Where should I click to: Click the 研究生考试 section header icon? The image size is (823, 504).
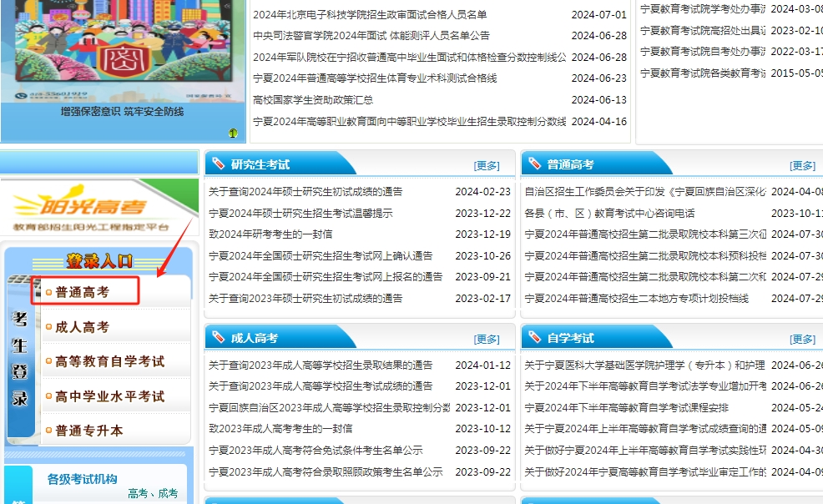(219, 164)
